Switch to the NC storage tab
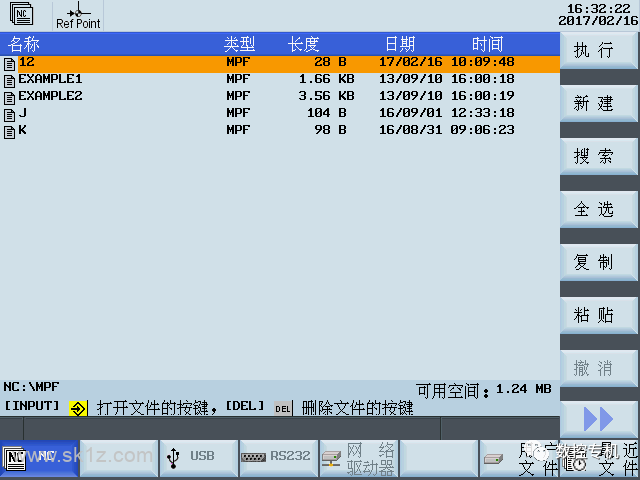This screenshot has height=480, width=640. 39,458
